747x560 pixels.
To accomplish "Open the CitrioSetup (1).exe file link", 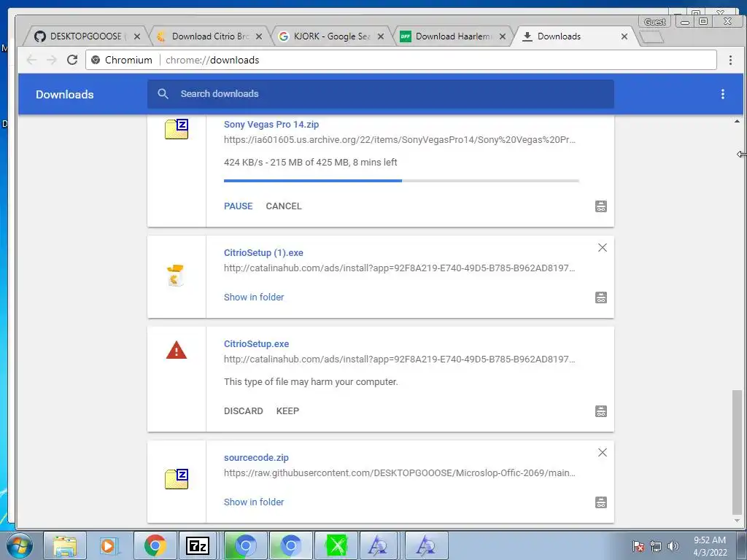I will 263,253.
